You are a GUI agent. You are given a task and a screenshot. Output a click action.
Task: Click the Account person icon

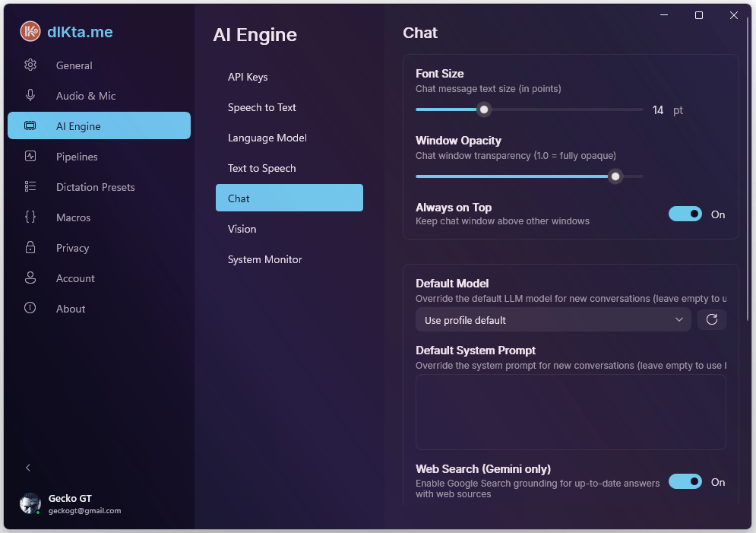point(30,278)
